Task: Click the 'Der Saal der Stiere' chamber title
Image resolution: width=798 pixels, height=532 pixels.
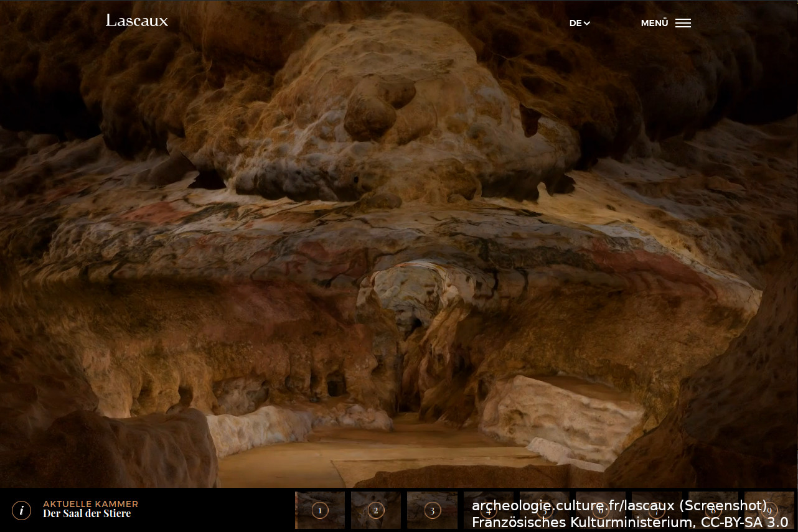Action: (87, 514)
